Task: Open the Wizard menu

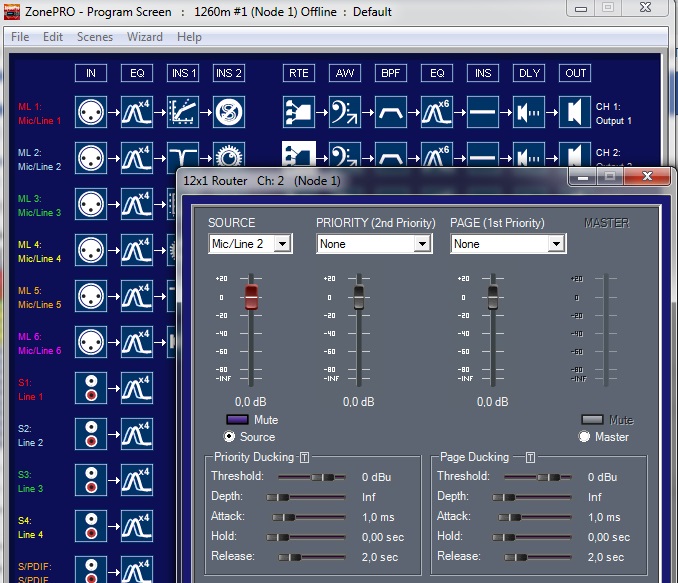Action: 144,37
